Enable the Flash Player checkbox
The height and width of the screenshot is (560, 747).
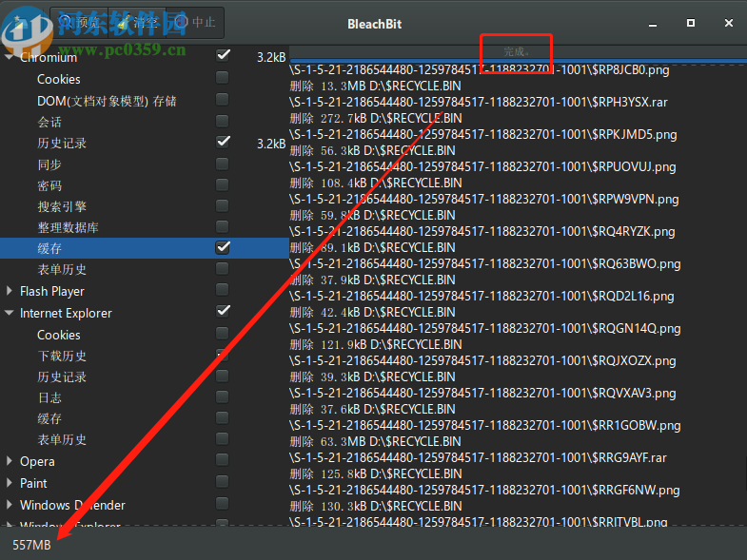(x=222, y=290)
